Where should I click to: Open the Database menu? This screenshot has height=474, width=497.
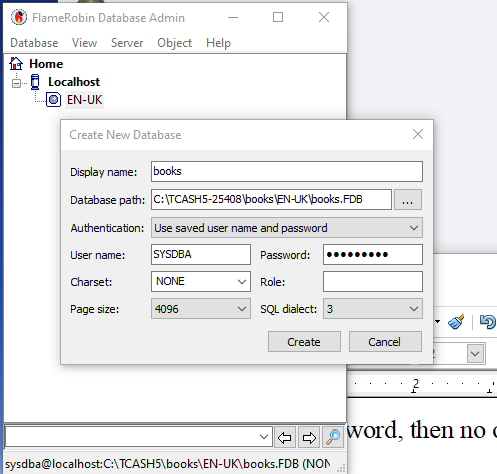pyautogui.click(x=34, y=43)
